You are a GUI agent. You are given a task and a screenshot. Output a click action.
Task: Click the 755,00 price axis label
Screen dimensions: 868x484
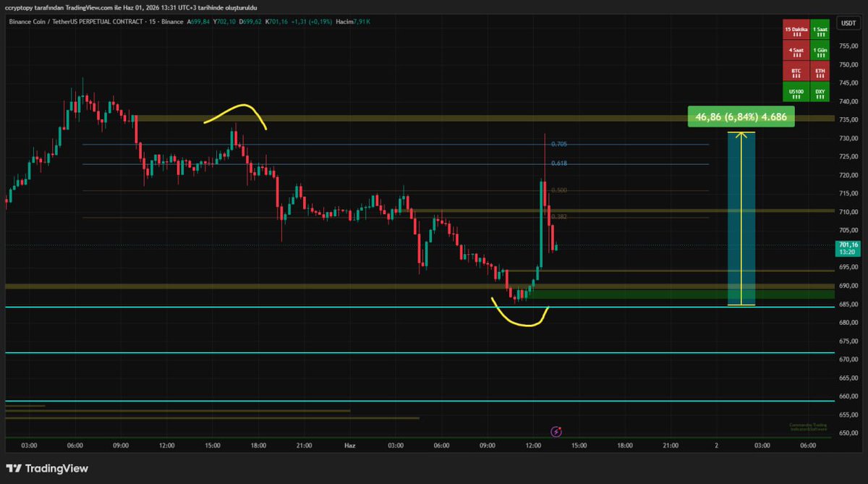click(x=847, y=46)
